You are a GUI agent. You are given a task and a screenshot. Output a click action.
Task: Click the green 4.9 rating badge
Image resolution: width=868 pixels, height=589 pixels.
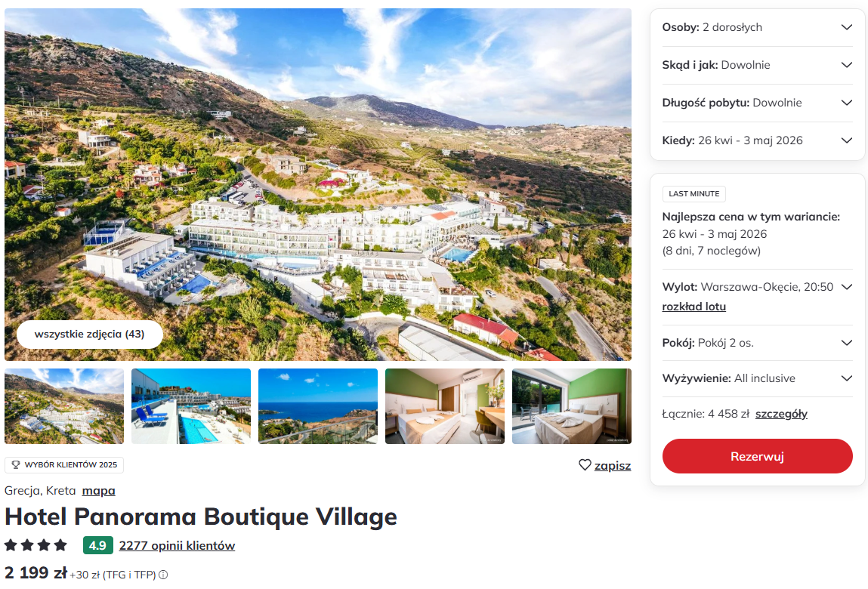pos(97,545)
